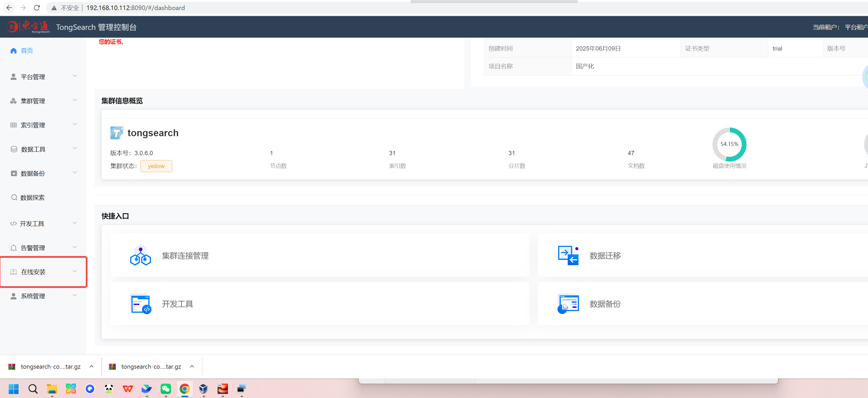Expand the 索引管理 menu chevron
Image resolution: width=868 pixels, height=398 pixels.
[75, 124]
